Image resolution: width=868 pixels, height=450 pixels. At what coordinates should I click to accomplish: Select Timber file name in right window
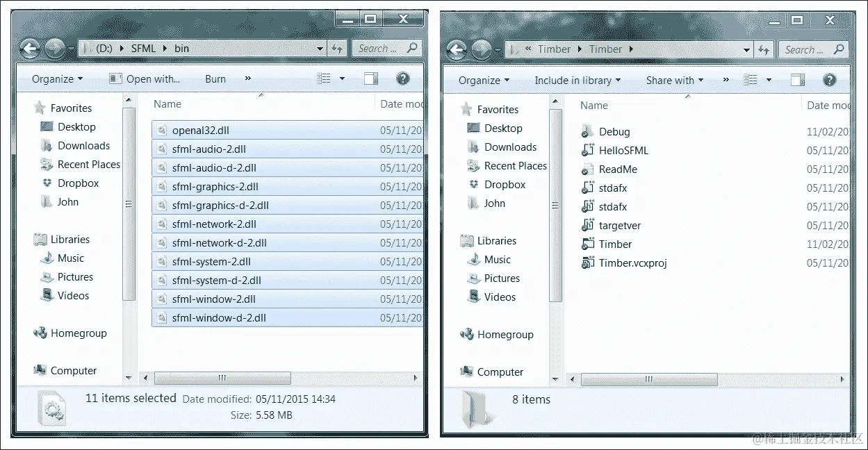coord(616,244)
